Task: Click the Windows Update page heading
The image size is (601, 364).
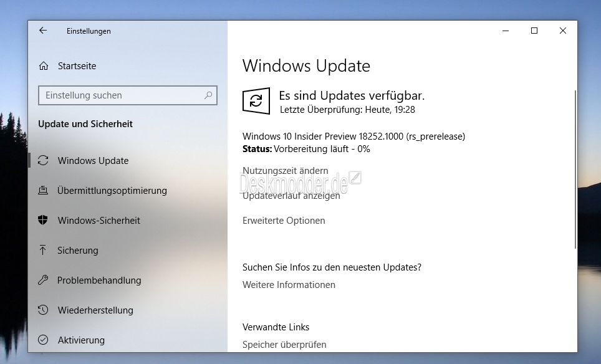Action: [x=306, y=66]
